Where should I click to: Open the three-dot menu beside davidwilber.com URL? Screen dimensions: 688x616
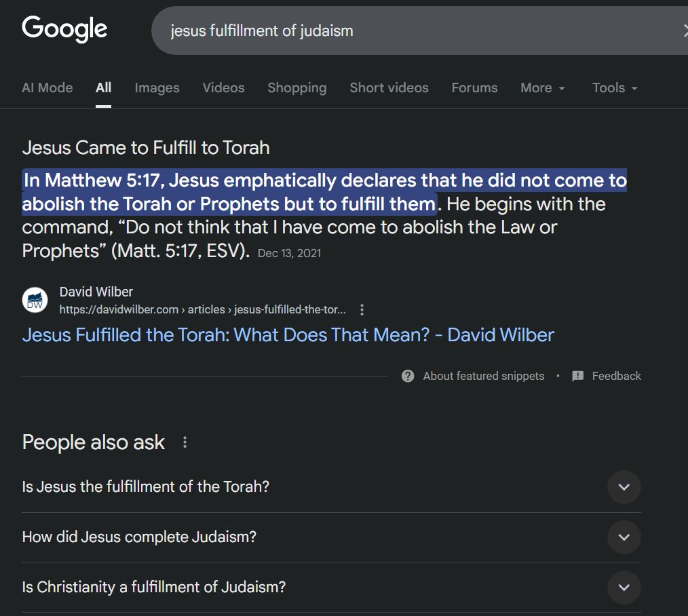click(362, 310)
